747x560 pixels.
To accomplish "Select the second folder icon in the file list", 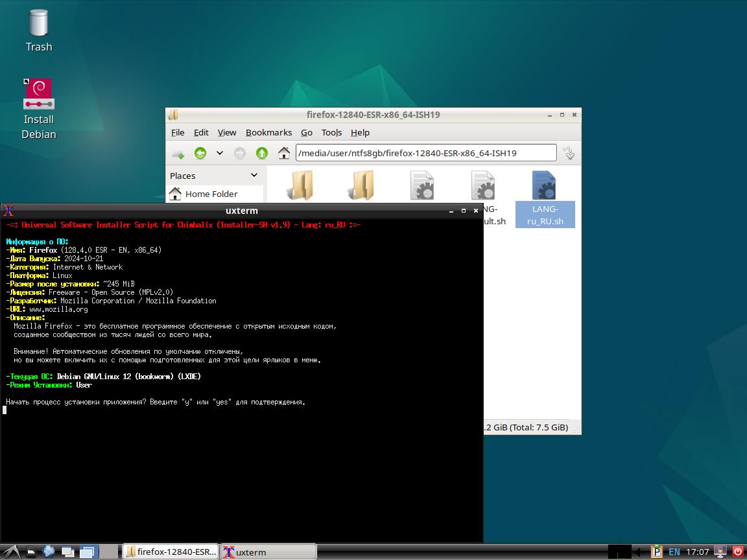I will pos(361,186).
